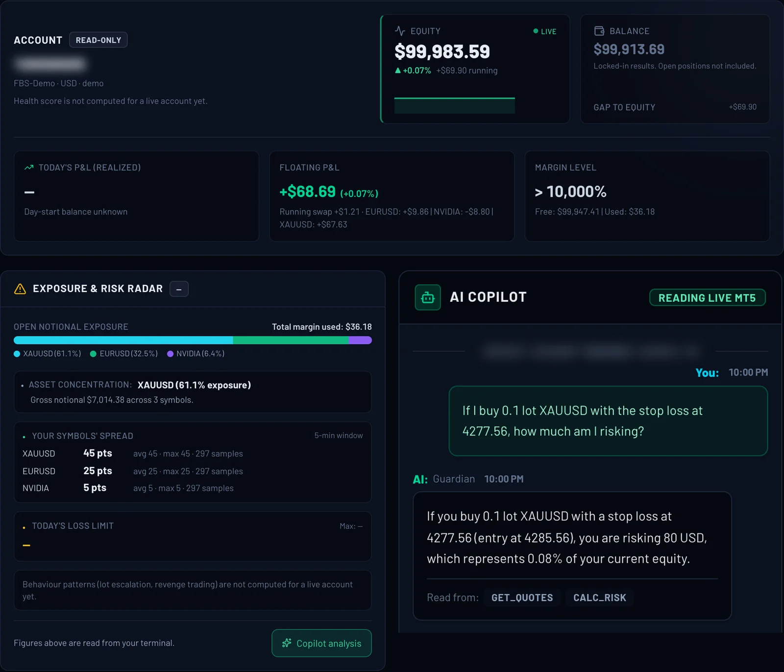
Task: Click the green LIVE status dot
Action: [x=536, y=31]
